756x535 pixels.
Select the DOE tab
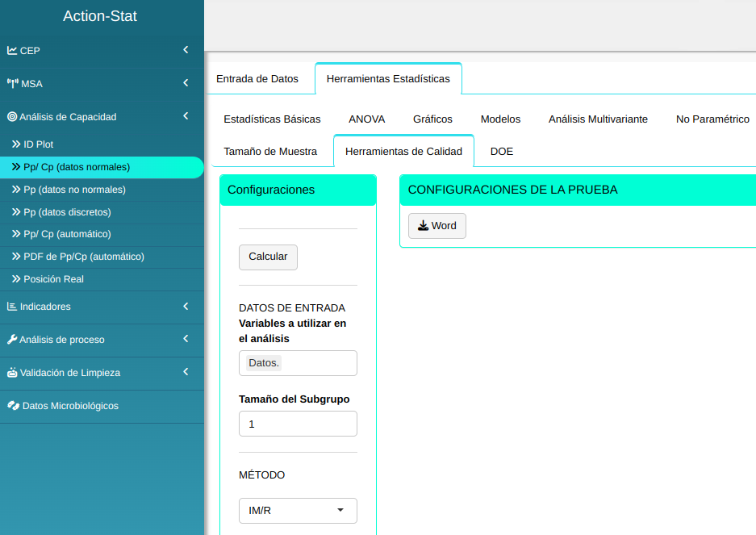click(x=501, y=152)
